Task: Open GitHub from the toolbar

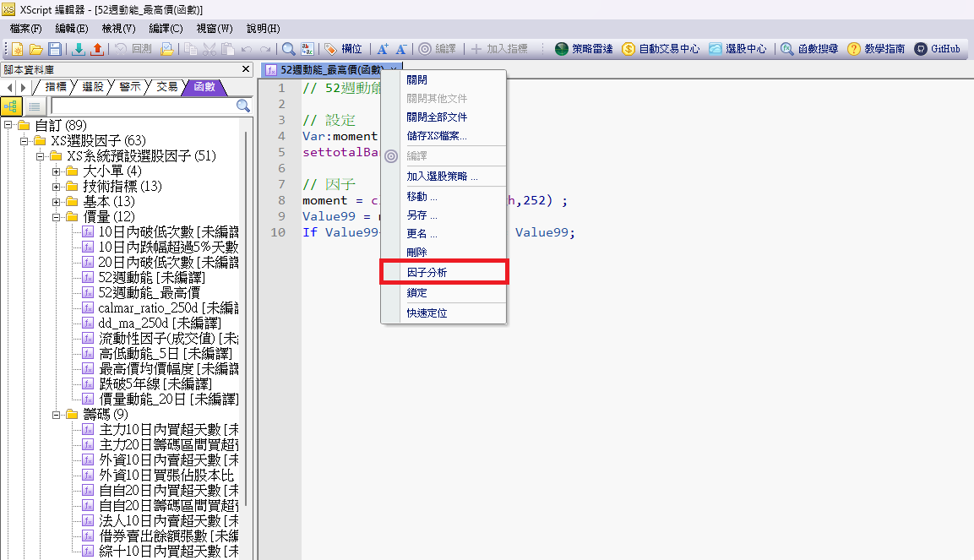Action: [938, 49]
